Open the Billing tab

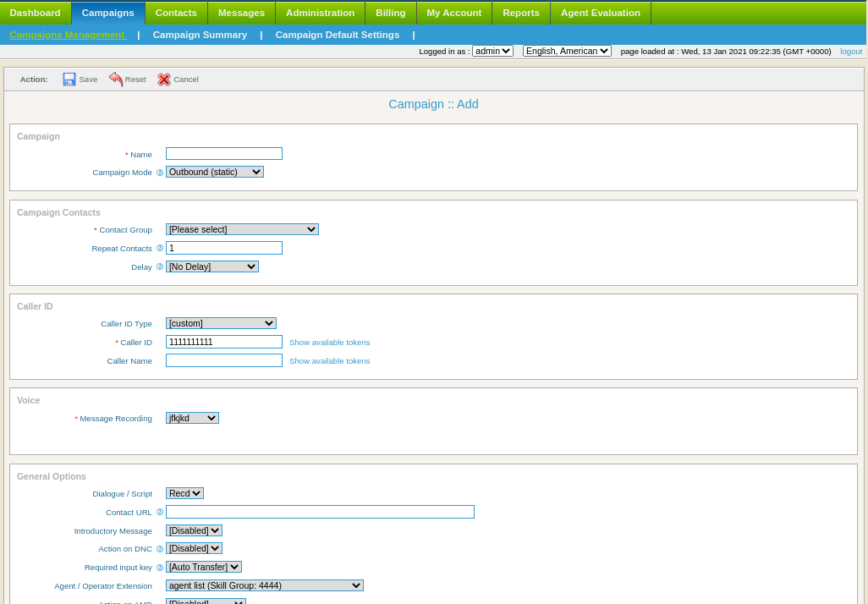pyautogui.click(x=390, y=13)
